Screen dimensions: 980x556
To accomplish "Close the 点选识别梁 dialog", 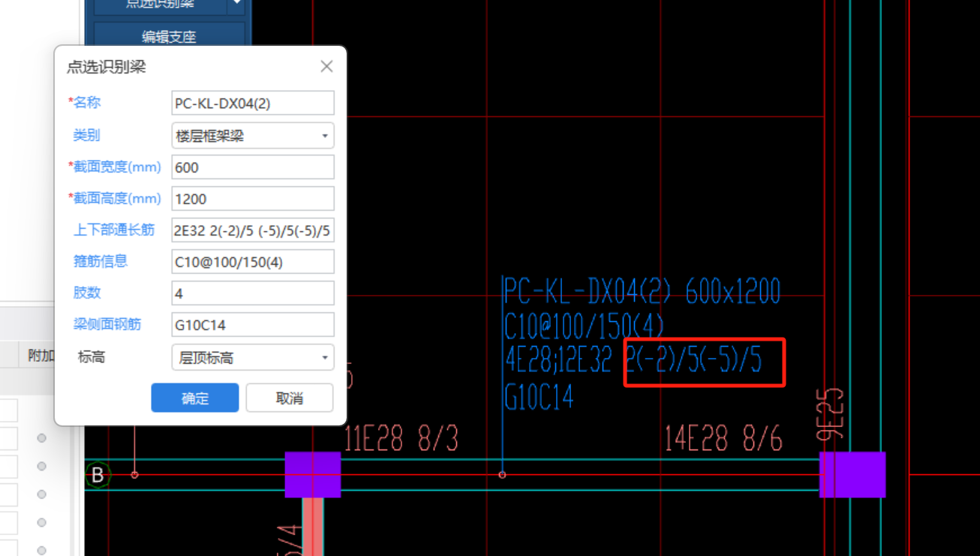I will coord(326,66).
